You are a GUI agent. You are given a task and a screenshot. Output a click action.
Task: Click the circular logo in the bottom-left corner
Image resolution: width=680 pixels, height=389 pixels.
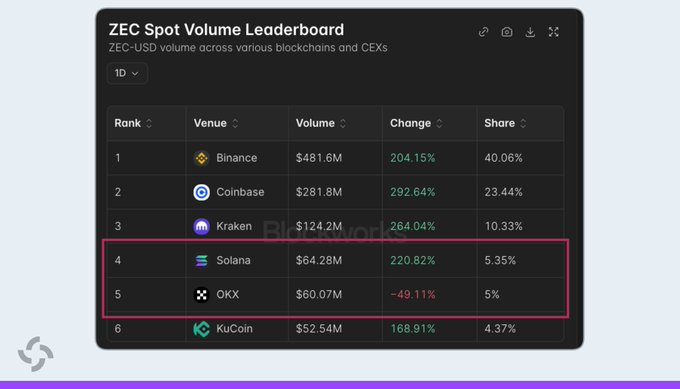36,354
